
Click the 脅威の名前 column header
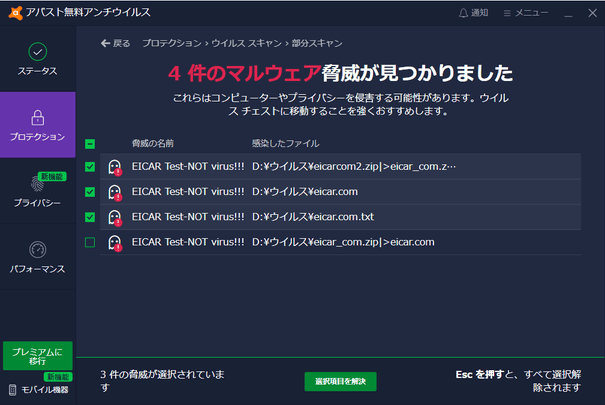click(x=153, y=143)
